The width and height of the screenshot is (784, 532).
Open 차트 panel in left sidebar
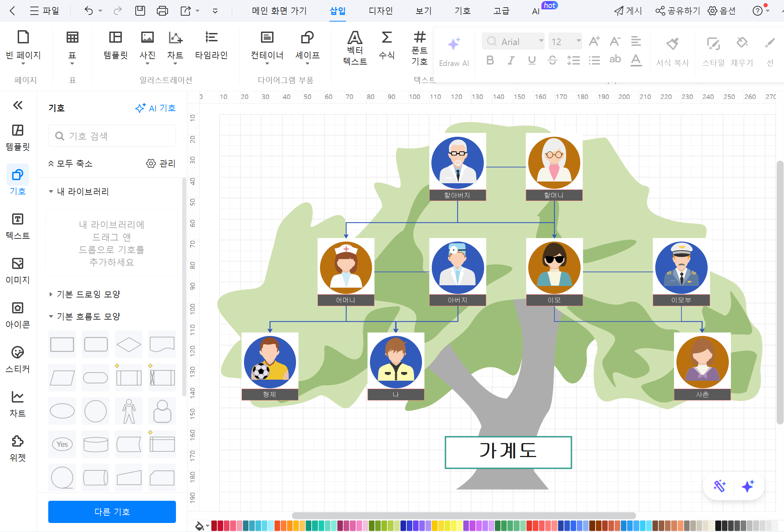[18, 404]
